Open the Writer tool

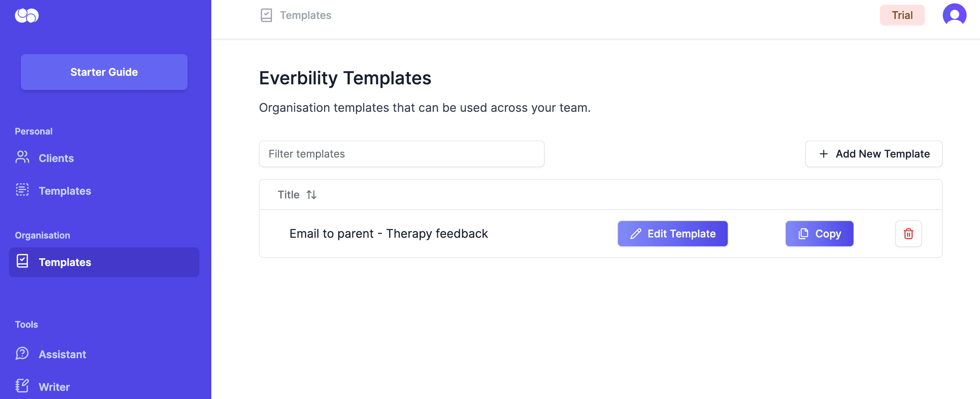tap(54, 387)
